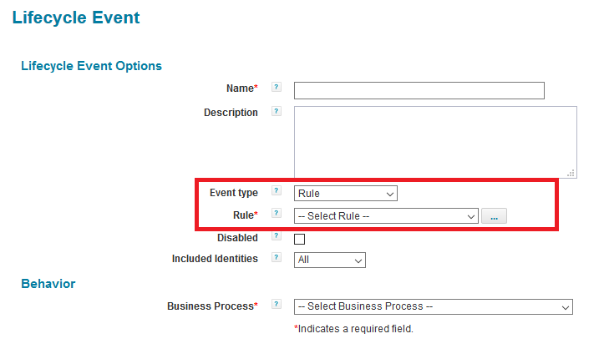Click the Lifecycle Event page title
Viewport: 604px width, 364px height.
click(x=76, y=18)
